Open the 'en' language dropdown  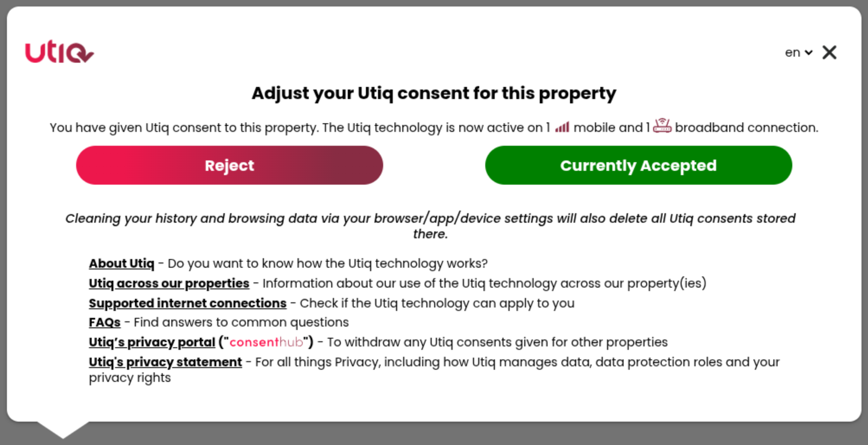click(798, 53)
